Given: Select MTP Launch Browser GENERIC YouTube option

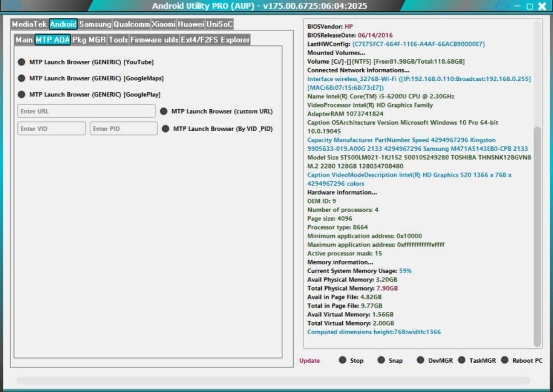Looking at the screenshot, I should (22, 62).
